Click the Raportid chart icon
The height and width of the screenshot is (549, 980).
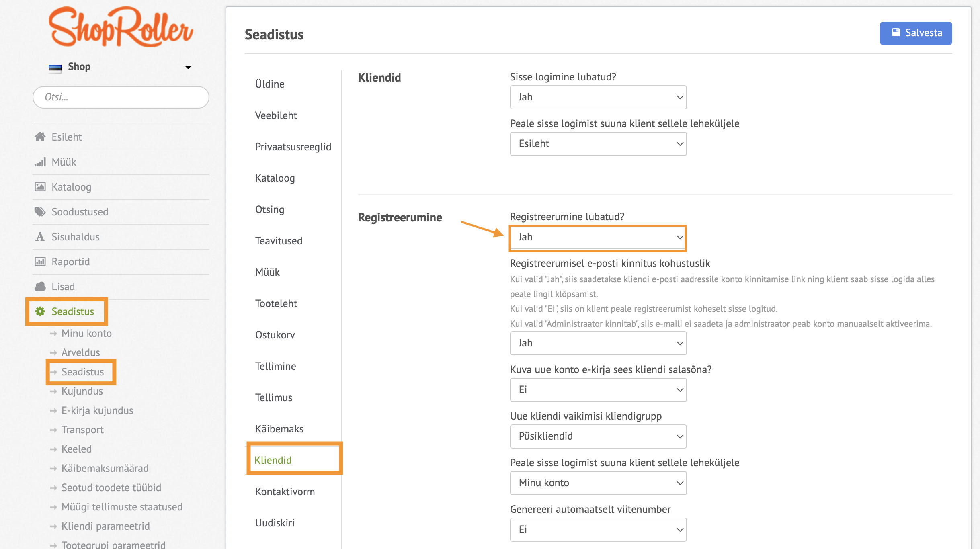40,262
